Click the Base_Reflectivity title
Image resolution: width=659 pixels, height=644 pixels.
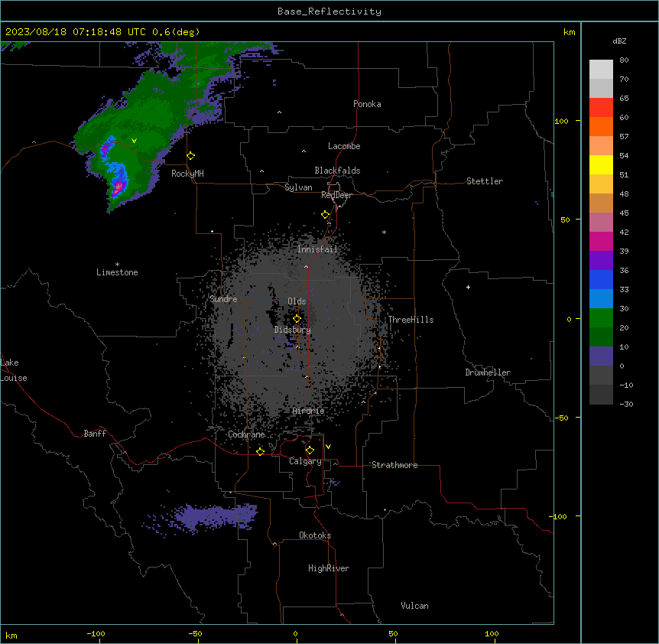click(329, 11)
